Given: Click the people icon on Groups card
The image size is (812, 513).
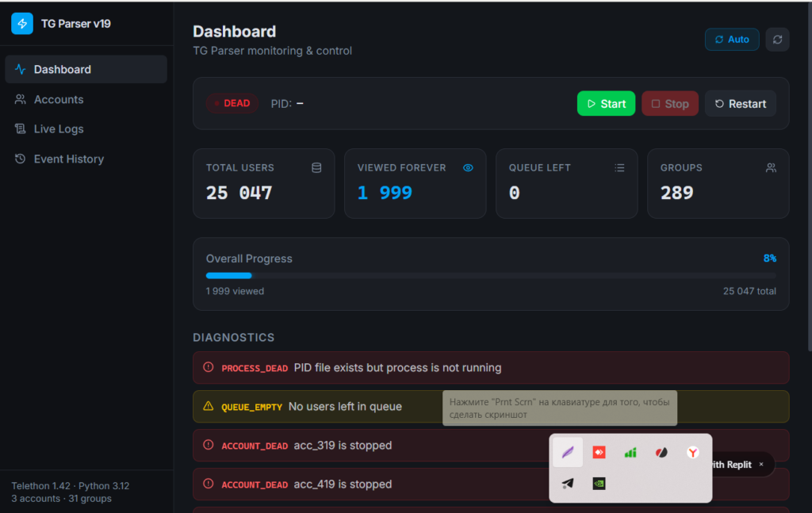Looking at the screenshot, I should [x=771, y=168].
